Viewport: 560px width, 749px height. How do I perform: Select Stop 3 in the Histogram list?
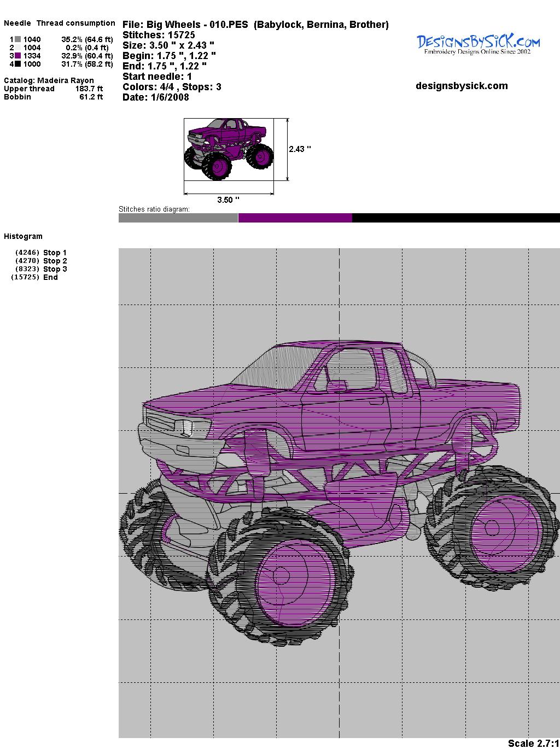(x=55, y=269)
